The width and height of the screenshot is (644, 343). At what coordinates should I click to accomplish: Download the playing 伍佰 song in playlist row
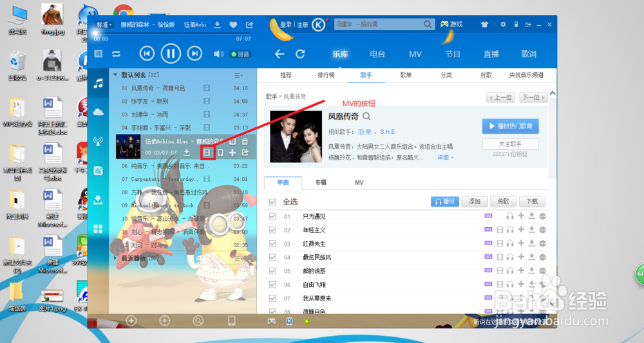tap(187, 153)
